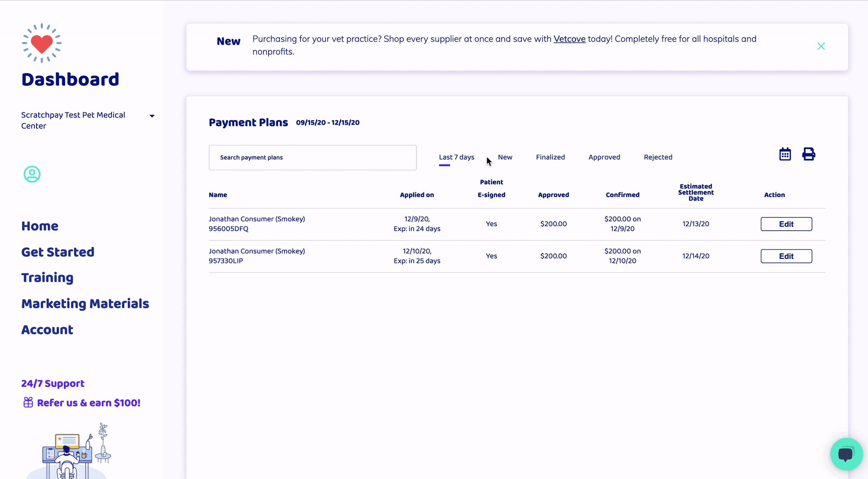868x479 pixels.
Task: Switch to the Finalized tab
Action: pos(550,157)
